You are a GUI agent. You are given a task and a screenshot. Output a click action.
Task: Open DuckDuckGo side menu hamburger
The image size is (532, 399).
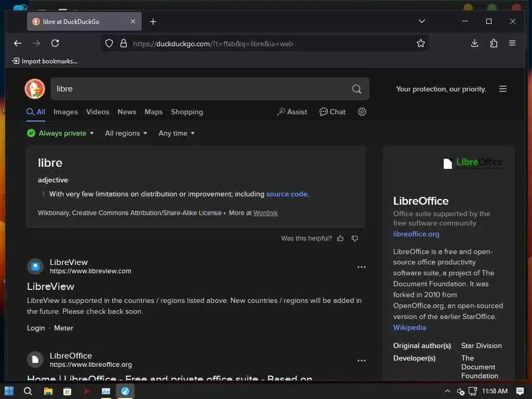point(503,89)
